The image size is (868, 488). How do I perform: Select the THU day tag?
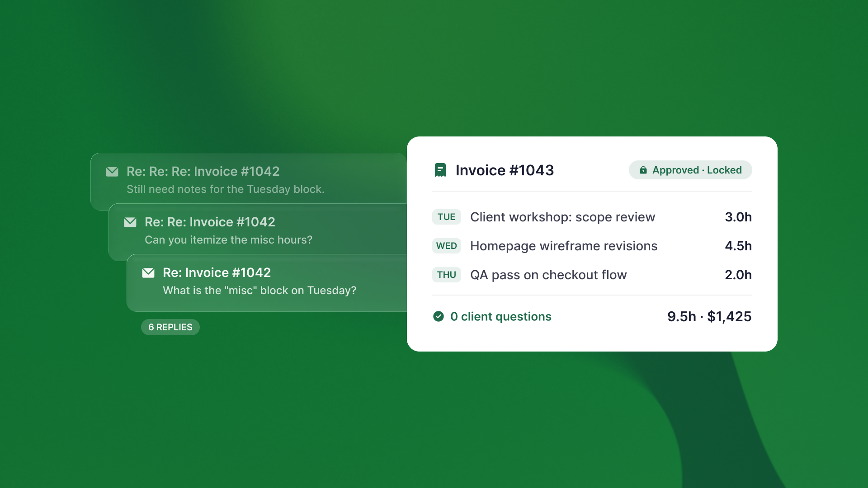click(447, 275)
